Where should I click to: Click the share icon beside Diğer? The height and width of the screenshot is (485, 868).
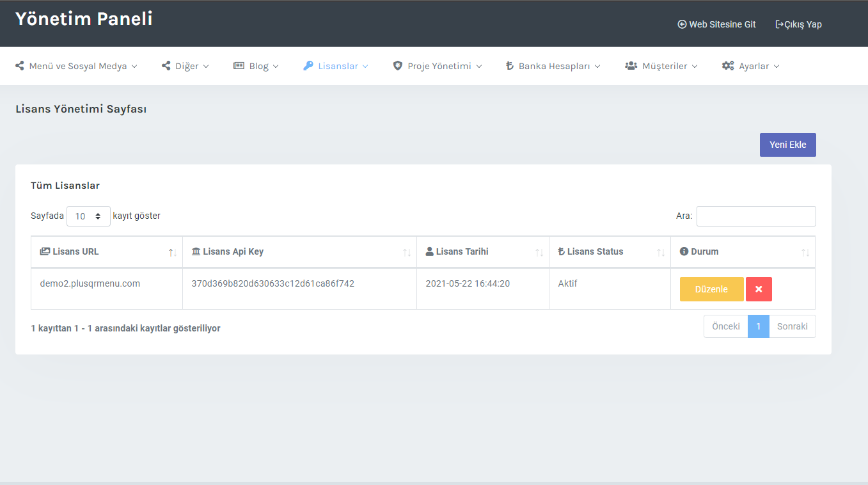[166, 66]
